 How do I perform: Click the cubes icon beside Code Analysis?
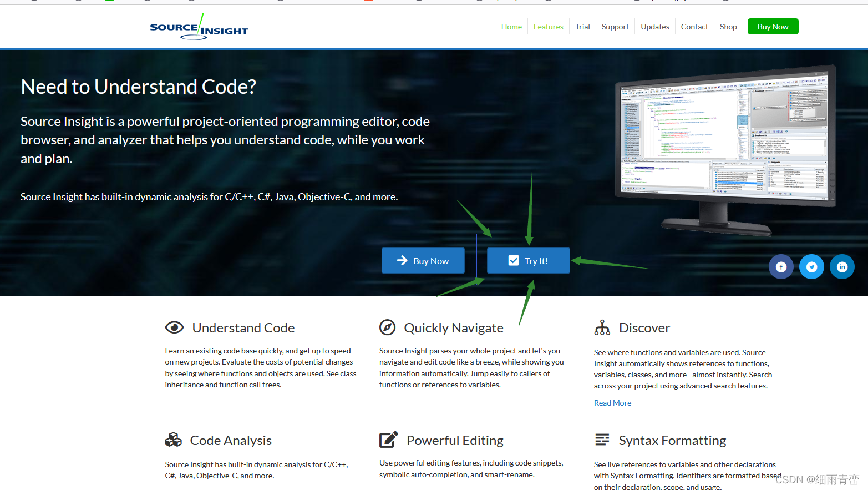173,440
